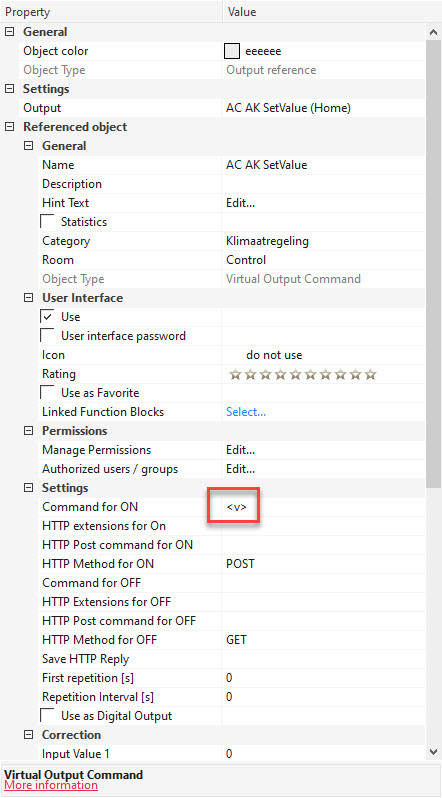Enable User interface password checkbox

[x=47, y=336]
